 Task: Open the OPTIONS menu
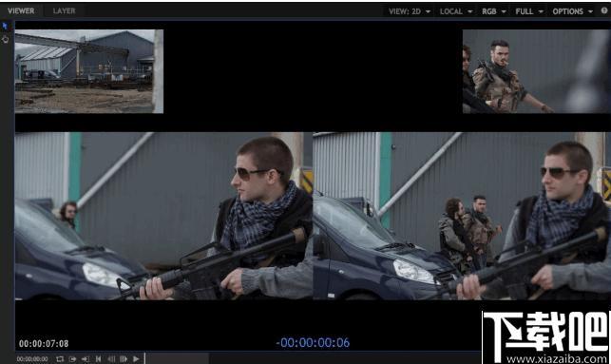572,11
